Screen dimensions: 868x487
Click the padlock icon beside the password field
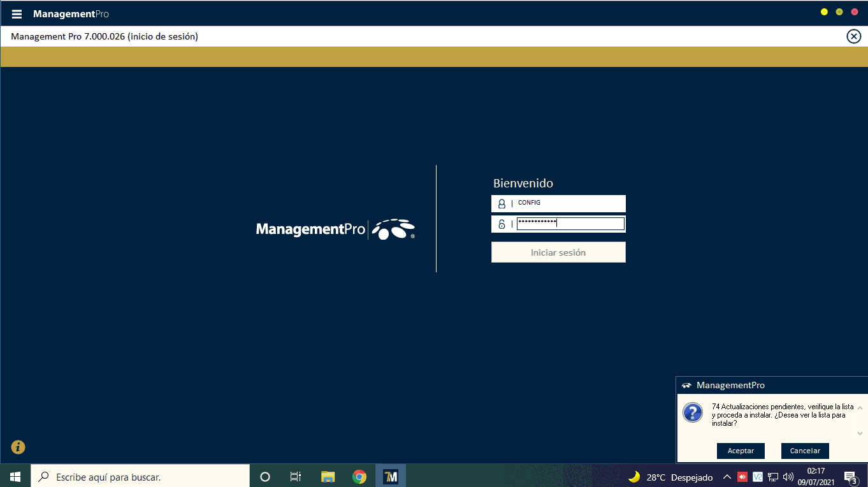(x=502, y=224)
